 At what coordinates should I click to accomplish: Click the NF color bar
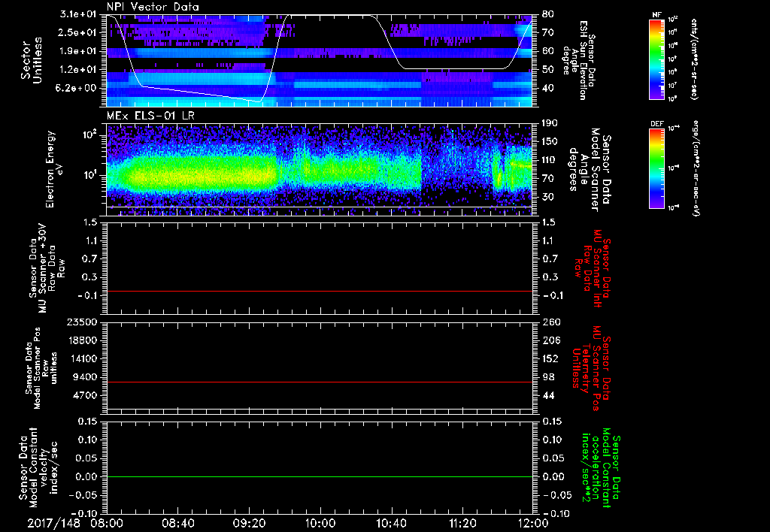click(x=656, y=59)
